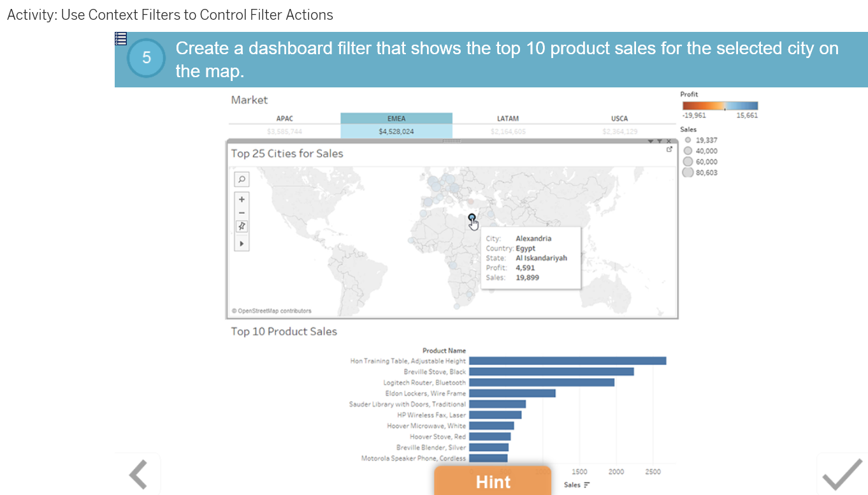
Task: Click the HP Wireless Fax, Laser bar
Action: pos(495,415)
